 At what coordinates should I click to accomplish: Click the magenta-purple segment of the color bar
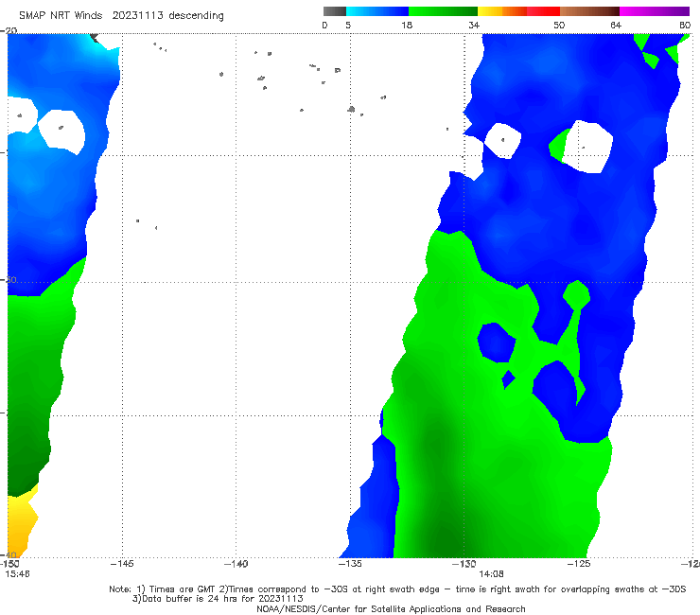654,11
